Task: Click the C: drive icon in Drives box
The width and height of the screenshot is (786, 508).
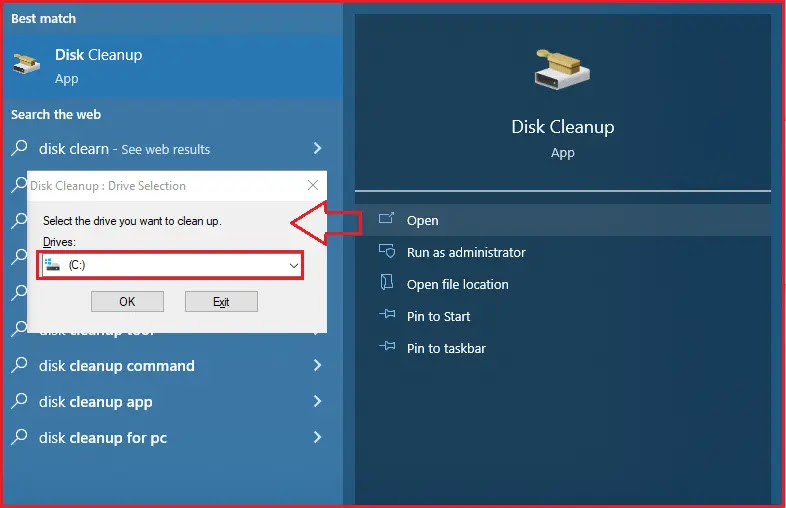Action: (52, 265)
